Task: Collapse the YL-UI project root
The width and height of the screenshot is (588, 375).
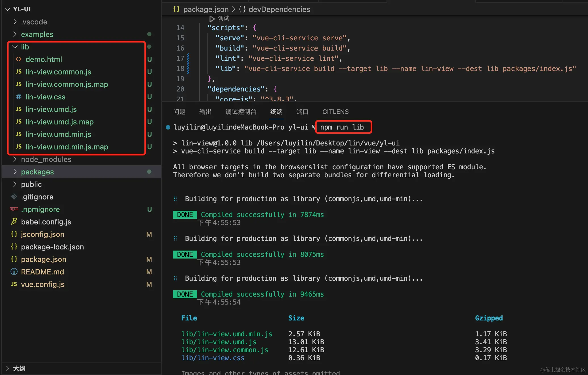Action: tap(8, 9)
